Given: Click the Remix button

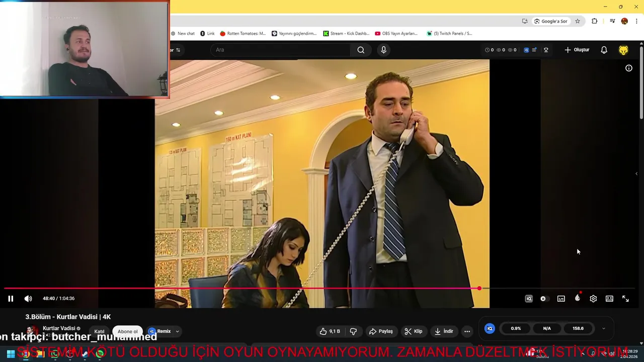Looking at the screenshot, I should pyautogui.click(x=160, y=331).
